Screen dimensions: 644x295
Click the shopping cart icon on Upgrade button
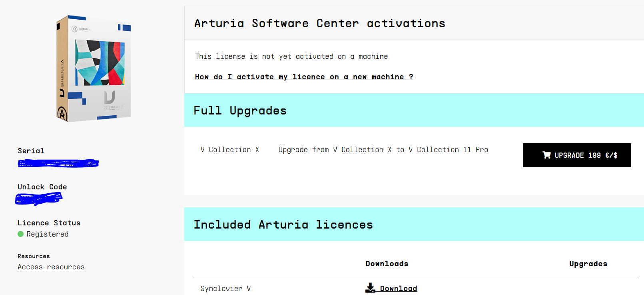[x=546, y=155]
